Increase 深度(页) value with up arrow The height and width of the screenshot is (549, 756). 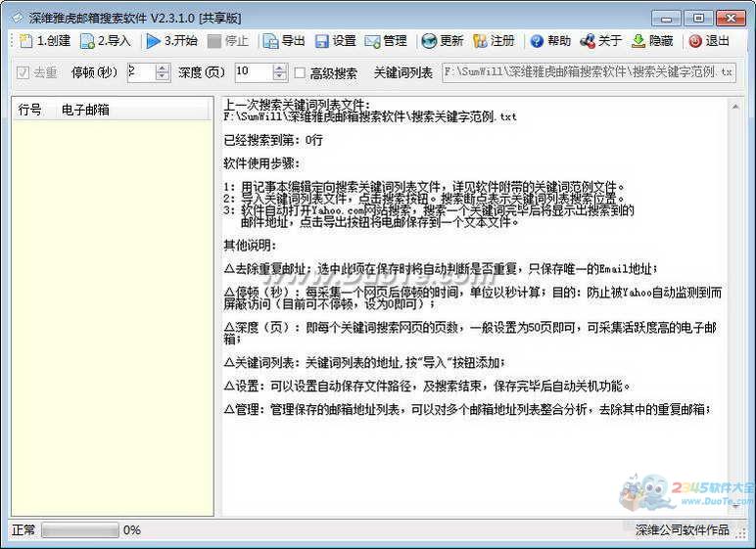[x=280, y=69]
